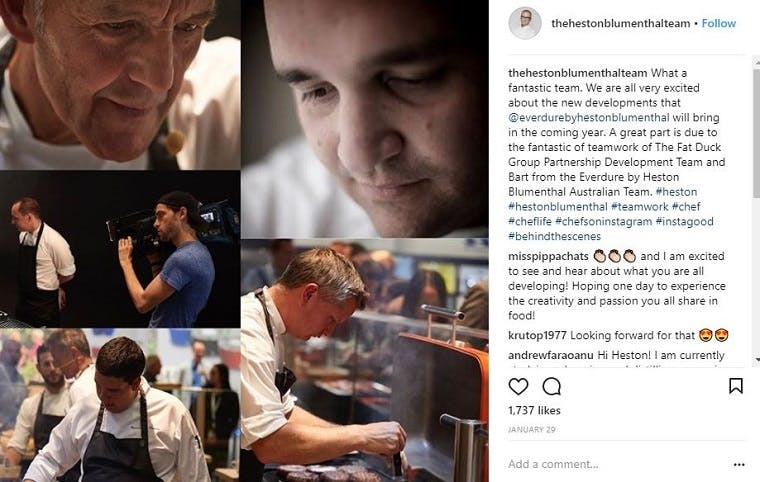Click the comments panel scrollbar thumb
Screen dimensions: 760x482
point(756,132)
